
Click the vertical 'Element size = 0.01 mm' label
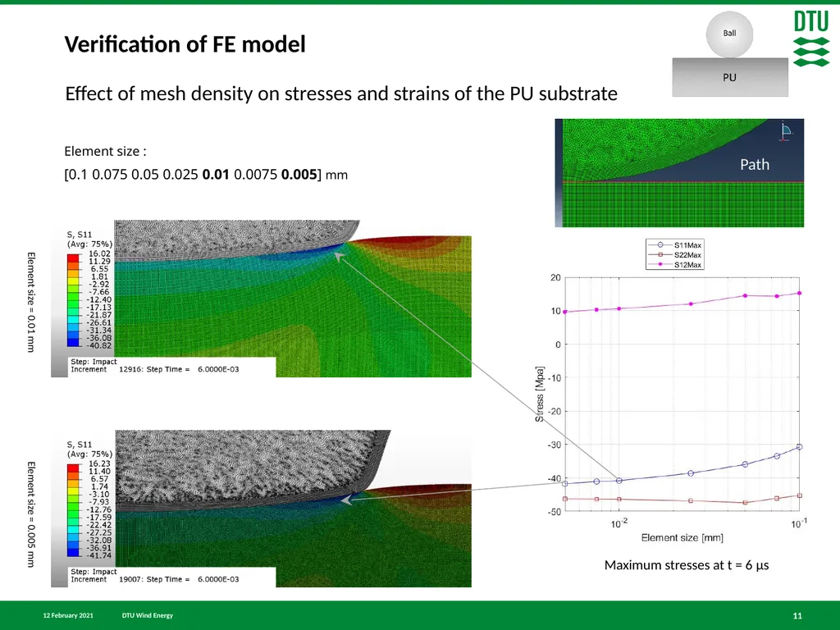coord(30,302)
